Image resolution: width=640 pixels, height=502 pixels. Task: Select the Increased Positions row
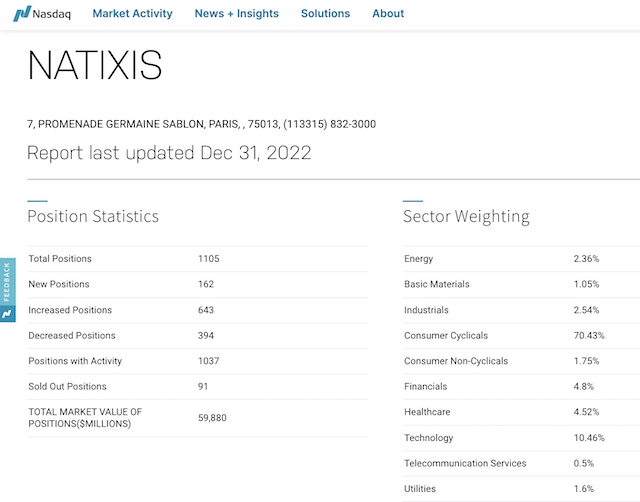(197, 310)
